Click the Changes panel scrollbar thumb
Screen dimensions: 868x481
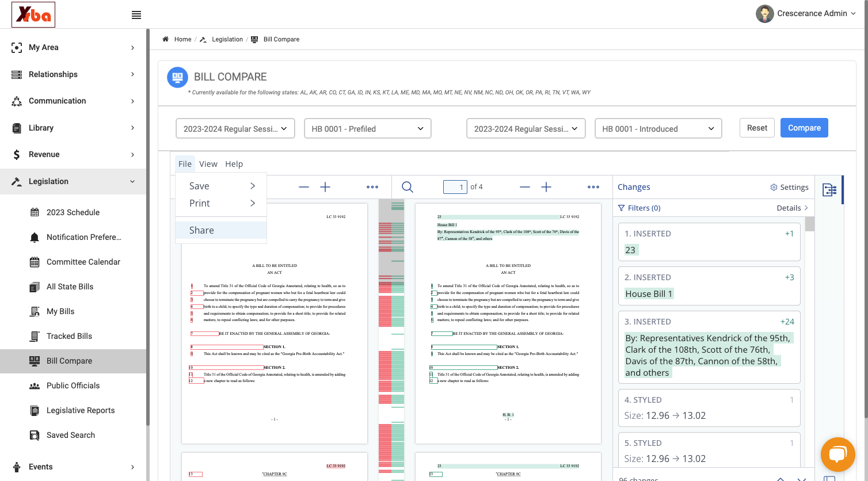810,224
